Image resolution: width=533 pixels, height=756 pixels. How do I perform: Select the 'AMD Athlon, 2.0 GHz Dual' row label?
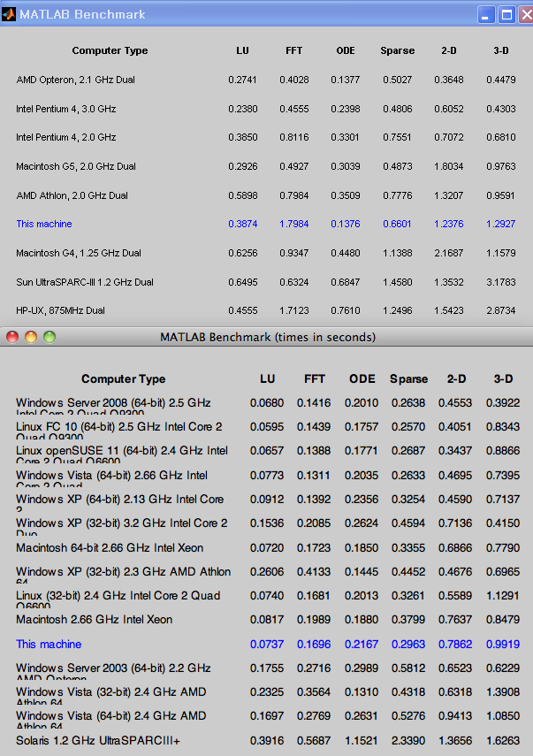coord(72,195)
